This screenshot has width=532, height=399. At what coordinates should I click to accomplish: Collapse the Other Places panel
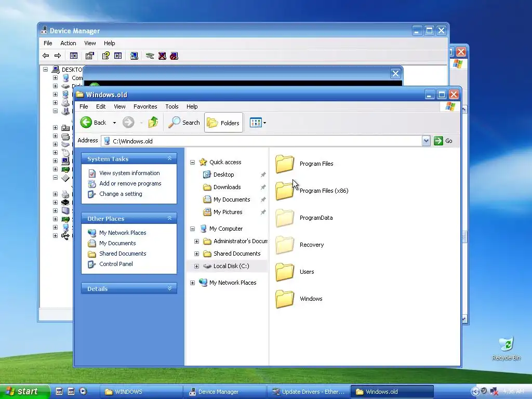pos(170,218)
